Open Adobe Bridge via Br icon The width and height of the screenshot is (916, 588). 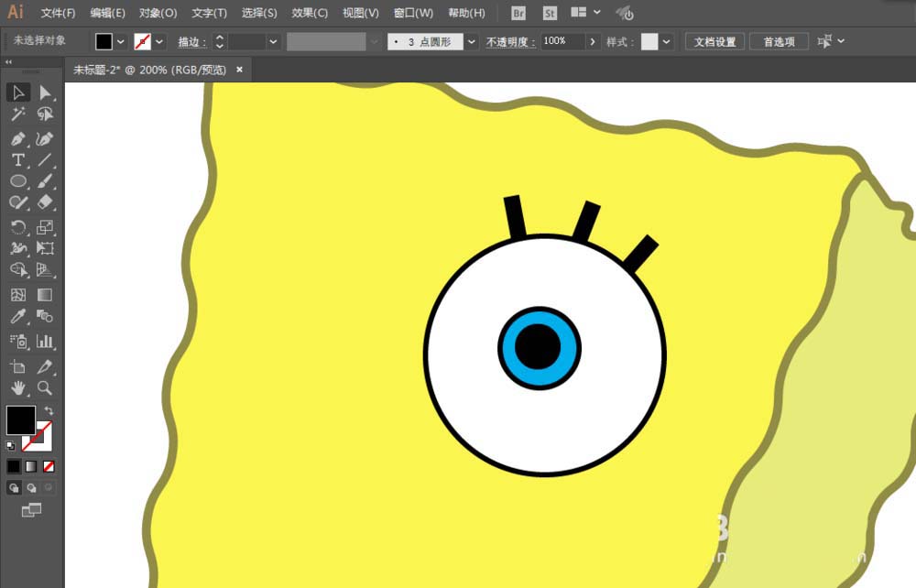(518, 13)
